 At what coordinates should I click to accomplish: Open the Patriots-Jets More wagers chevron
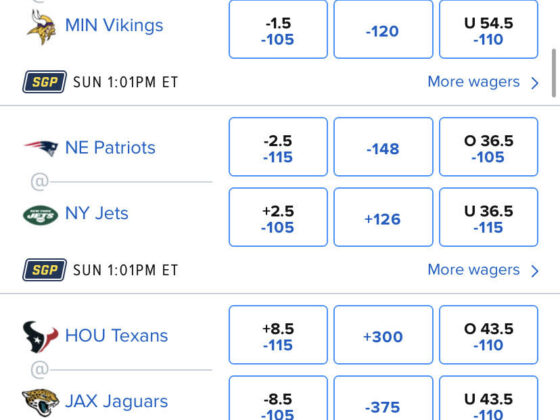(x=535, y=271)
